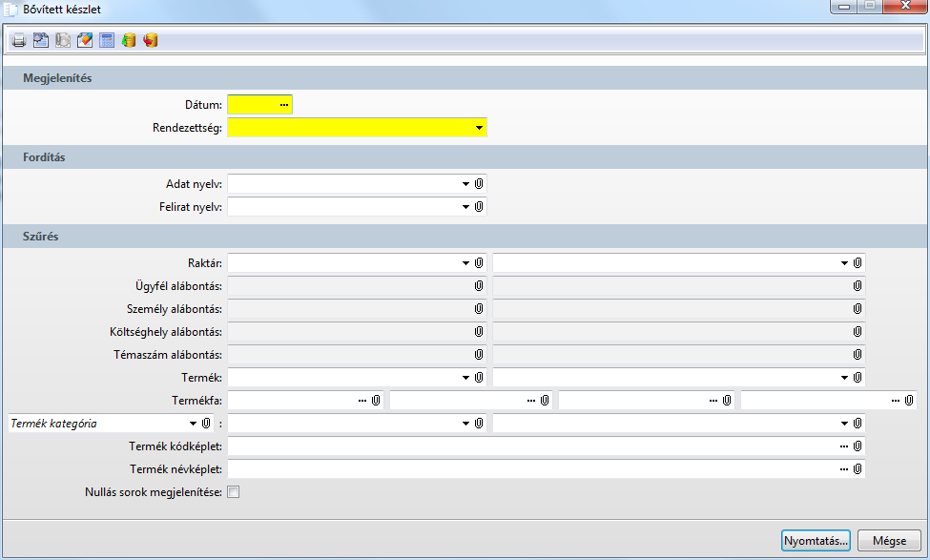Tick the Nullás sorok megjelenítése checkbox
Viewport: 930px width, 560px height.
234,491
